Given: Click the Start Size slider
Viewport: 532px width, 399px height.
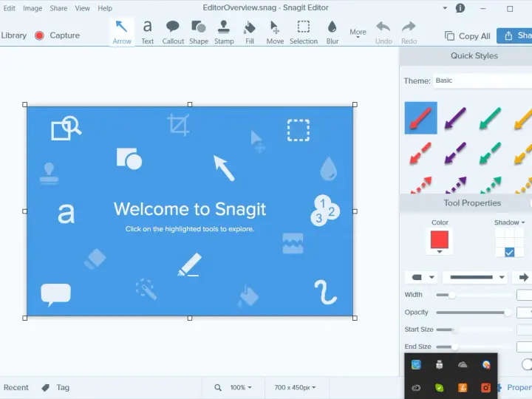Looking at the screenshot, I should [x=474, y=330].
